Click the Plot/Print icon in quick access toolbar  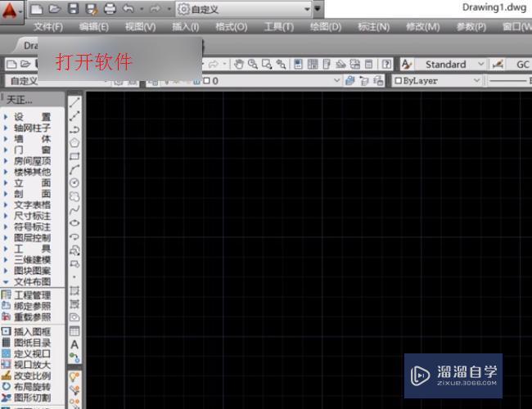(110, 9)
